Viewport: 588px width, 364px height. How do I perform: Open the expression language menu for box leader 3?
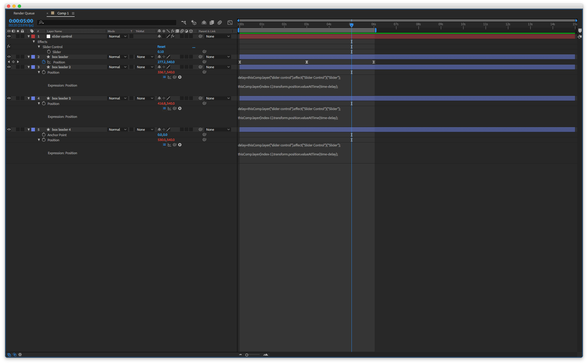[180, 109]
